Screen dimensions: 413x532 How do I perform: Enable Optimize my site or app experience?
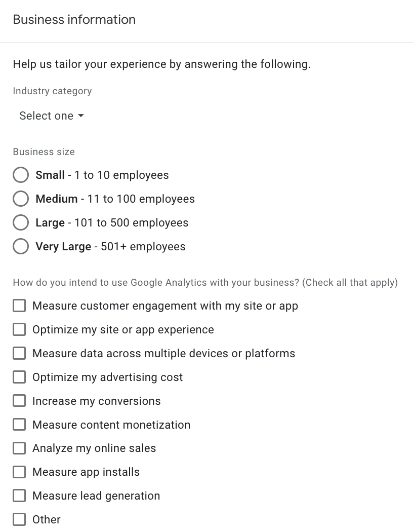click(19, 329)
